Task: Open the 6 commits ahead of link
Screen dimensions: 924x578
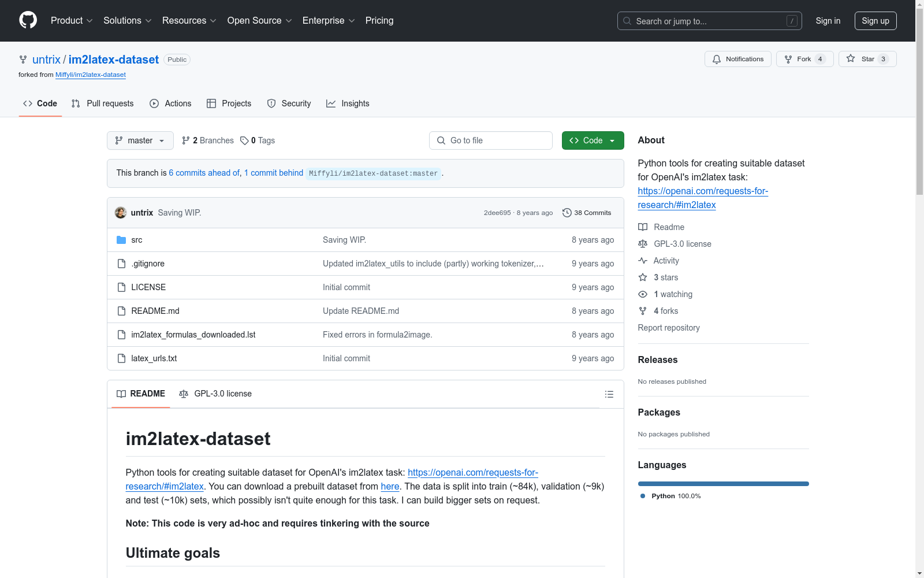Action: click(204, 173)
